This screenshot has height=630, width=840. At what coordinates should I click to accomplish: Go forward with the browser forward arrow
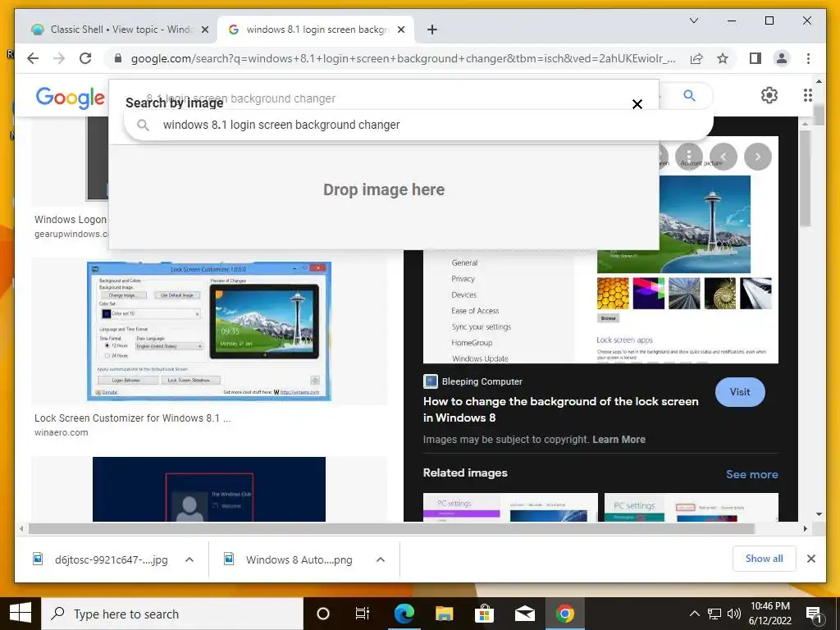point(59,58)
